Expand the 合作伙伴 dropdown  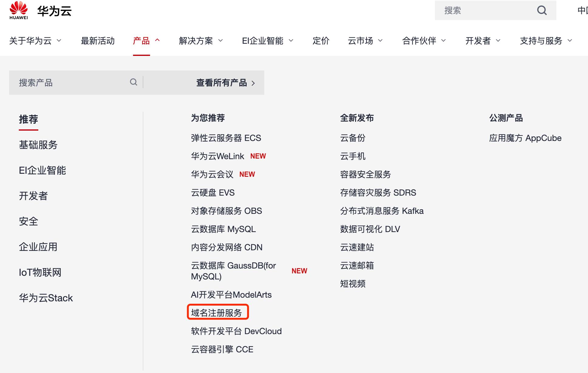pos(420,41)
